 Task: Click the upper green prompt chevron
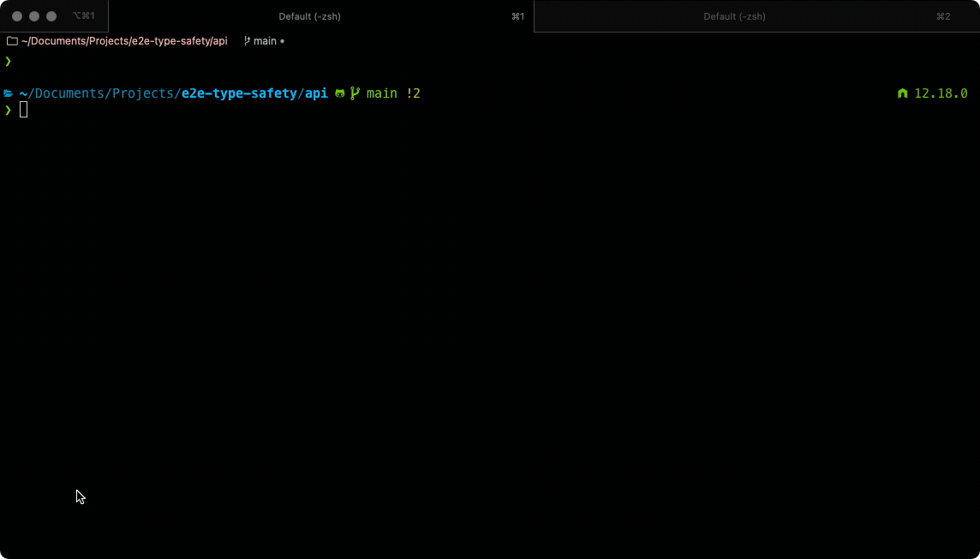[x=8, y=61]
